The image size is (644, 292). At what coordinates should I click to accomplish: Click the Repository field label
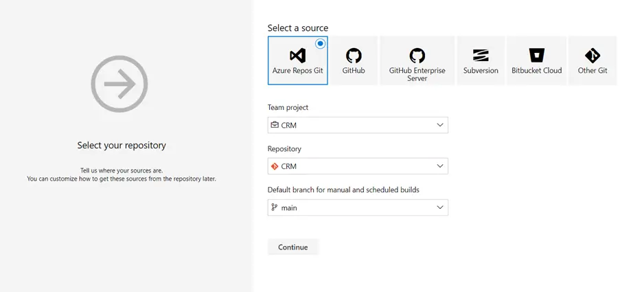point(284,149)
